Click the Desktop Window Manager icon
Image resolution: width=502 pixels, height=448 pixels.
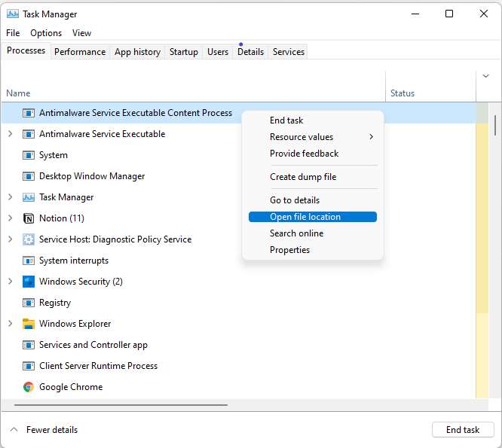29,176
